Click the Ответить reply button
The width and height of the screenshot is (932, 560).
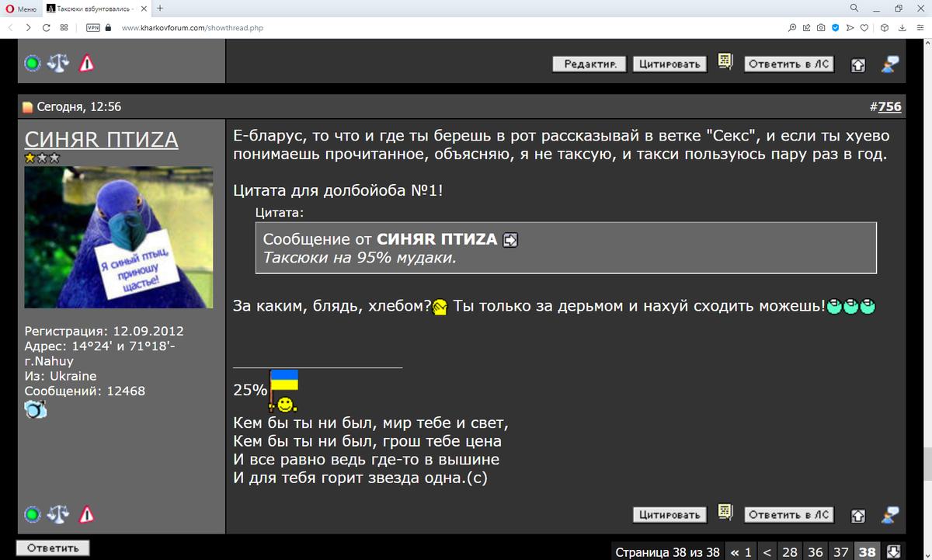(x=54, y=548)
